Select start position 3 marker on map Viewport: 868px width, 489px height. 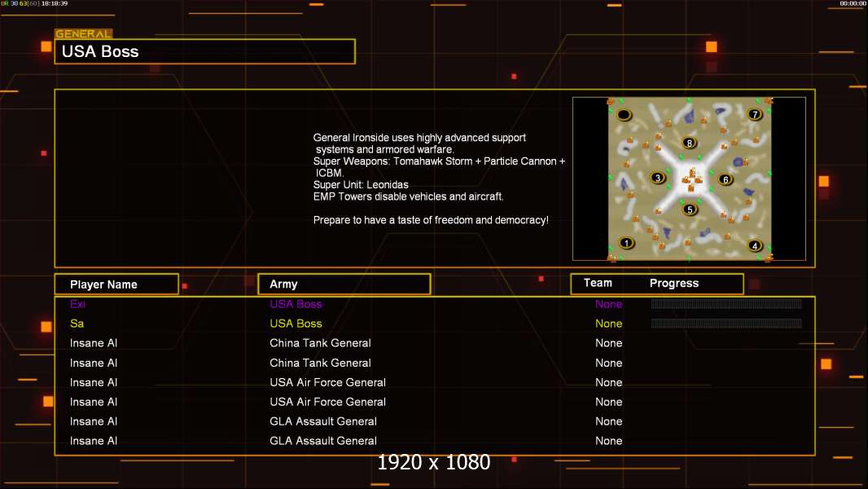point(657,178)
